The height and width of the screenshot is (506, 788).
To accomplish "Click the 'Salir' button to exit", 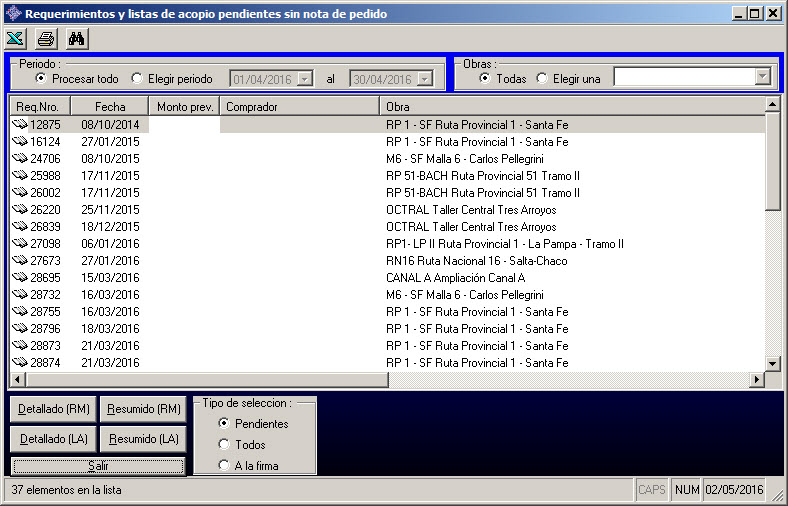I will coord(98,466).
